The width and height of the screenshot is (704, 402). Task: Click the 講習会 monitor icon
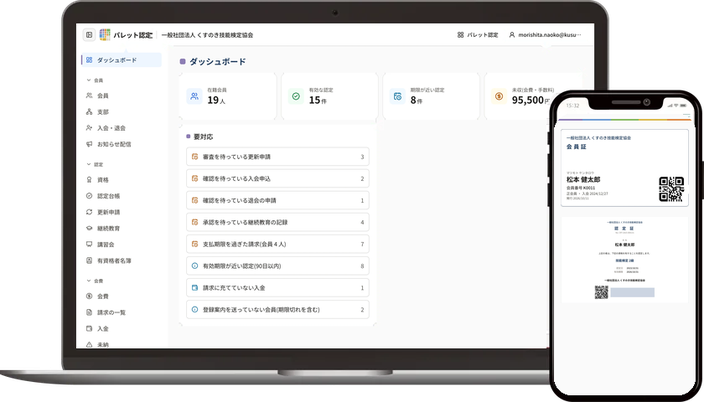tap(89, 244)
